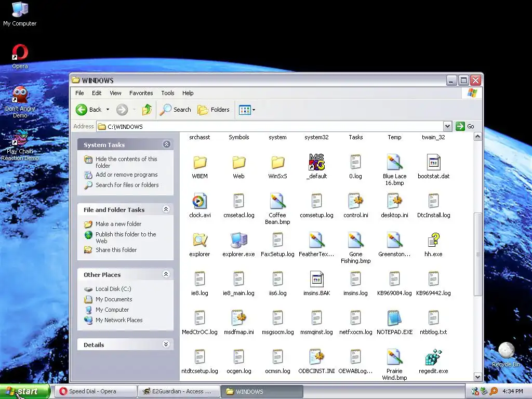Click Add or remove programs link

coord(127,175)
